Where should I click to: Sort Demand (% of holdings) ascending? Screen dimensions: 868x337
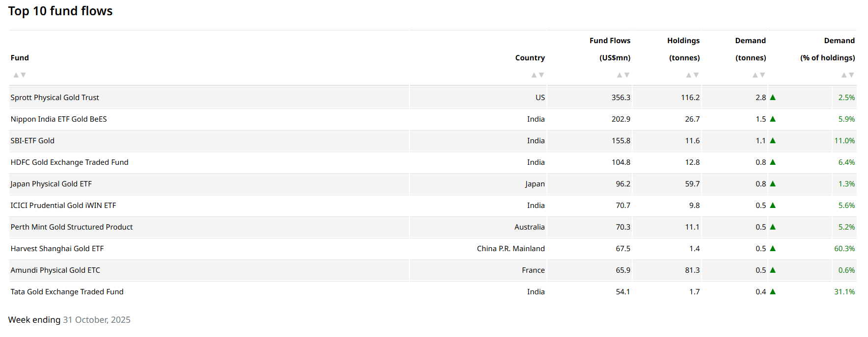[844, 75]
